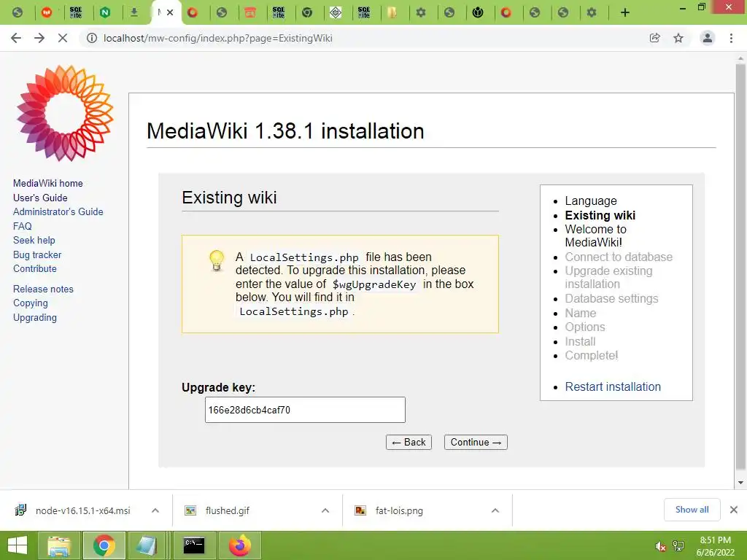Click Show all downloads
The image size is (747, 560).
(x=692, y=510)
